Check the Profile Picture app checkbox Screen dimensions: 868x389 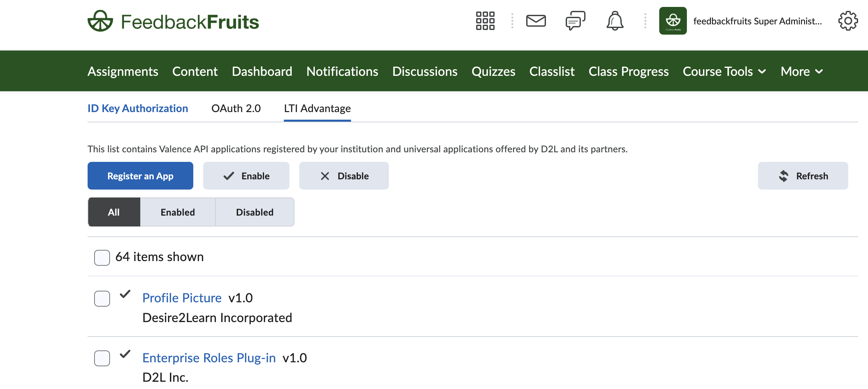102,298
